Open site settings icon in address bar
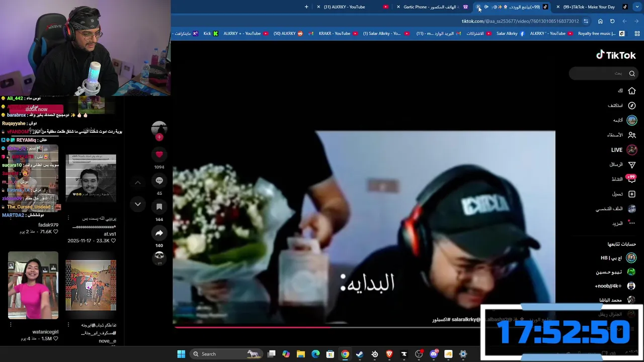Image resolution: width=644 pixels, height=362 pixels. click(x=586, y=21)
